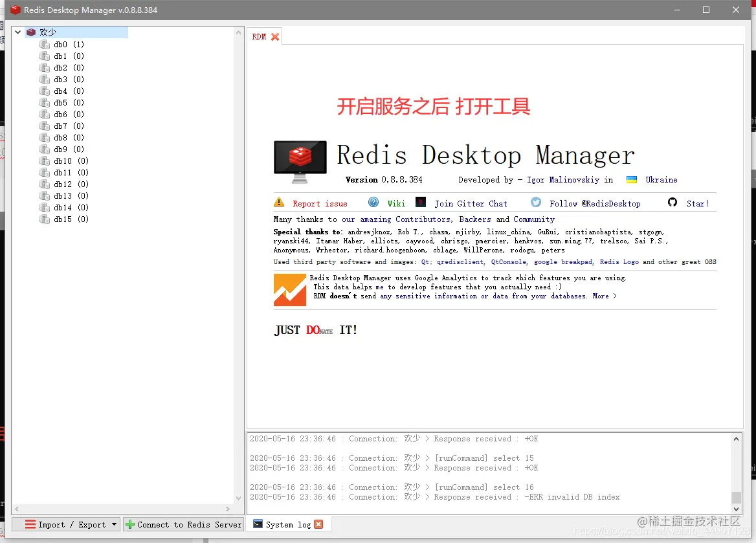Image resolution: width=756 pixels, height=543 pixels.
Task: Click the db3 database icon
Action: coord(45,79)
